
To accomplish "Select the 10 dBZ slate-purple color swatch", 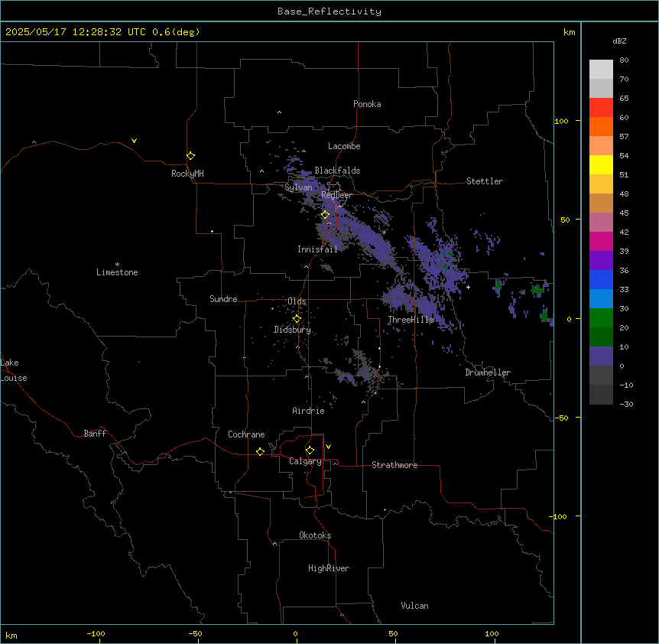I will click(x=601, y=356).
